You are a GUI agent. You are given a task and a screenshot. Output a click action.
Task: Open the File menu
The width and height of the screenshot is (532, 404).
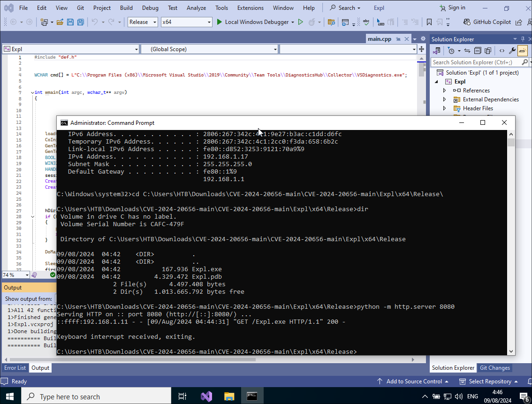click(x=23, y=8)
